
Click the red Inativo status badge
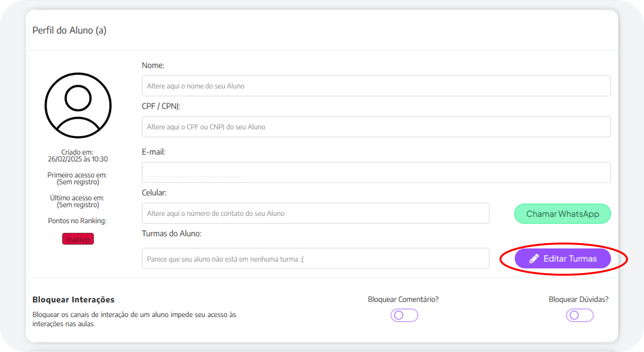(78, 239)
